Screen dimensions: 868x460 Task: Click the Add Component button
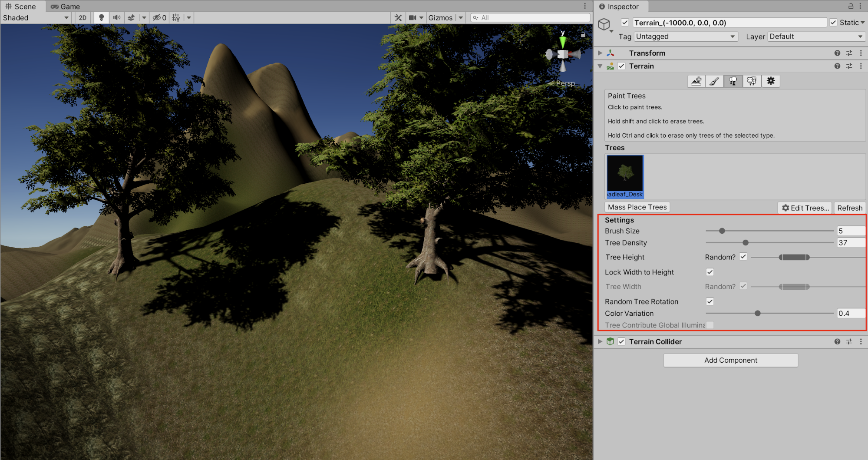click(x=730, y=360)
